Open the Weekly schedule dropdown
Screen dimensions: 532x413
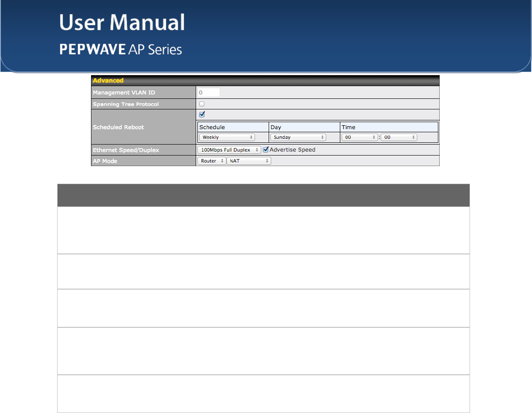[227, 137]
